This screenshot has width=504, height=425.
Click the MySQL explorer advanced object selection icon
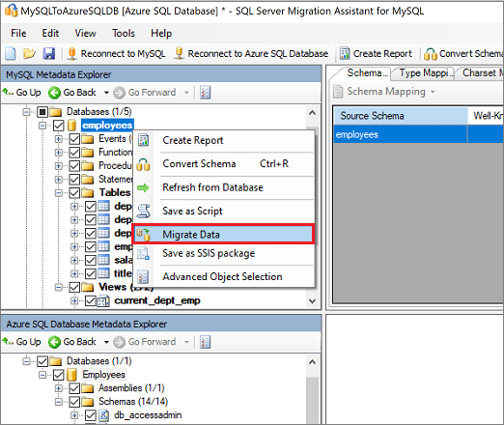206,93
